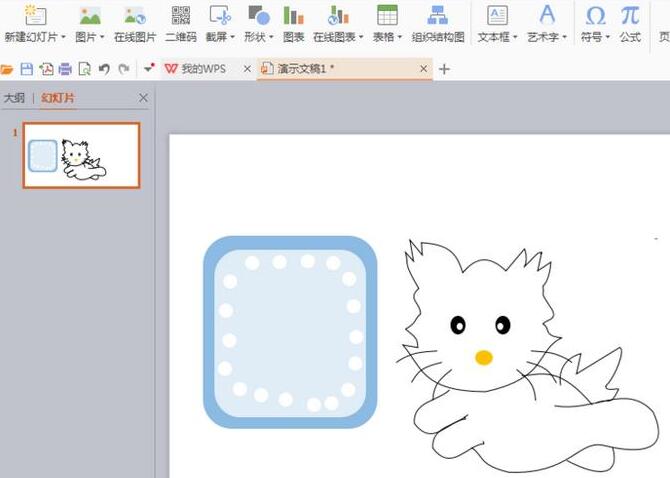
Task: Open the folder icon to open file
Action: [x=8, y=69]
